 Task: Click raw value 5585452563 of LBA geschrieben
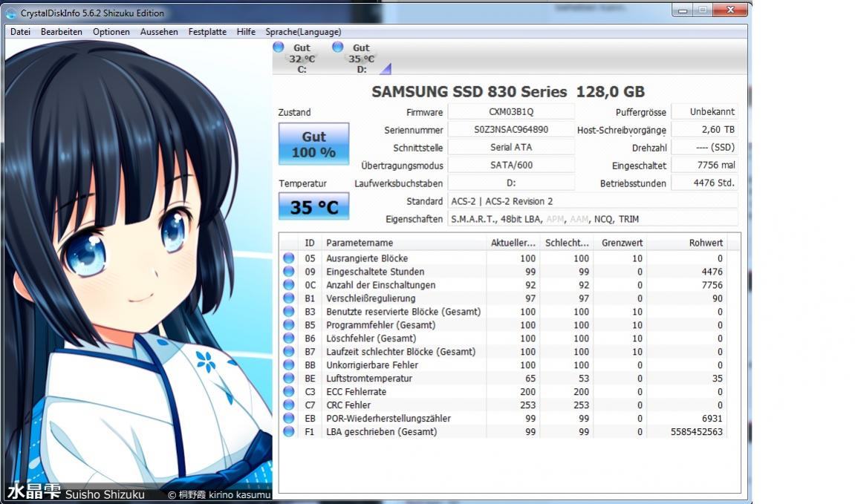696,431
